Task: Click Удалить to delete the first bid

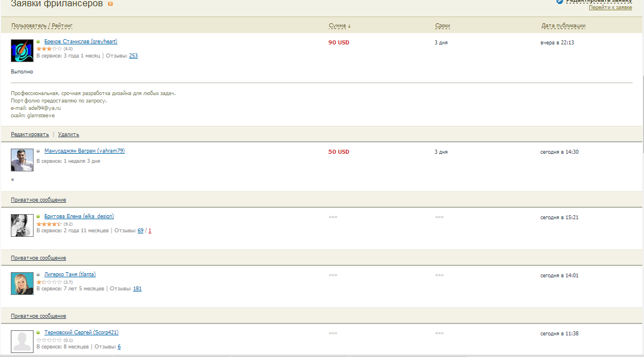Action: [68, 134]
